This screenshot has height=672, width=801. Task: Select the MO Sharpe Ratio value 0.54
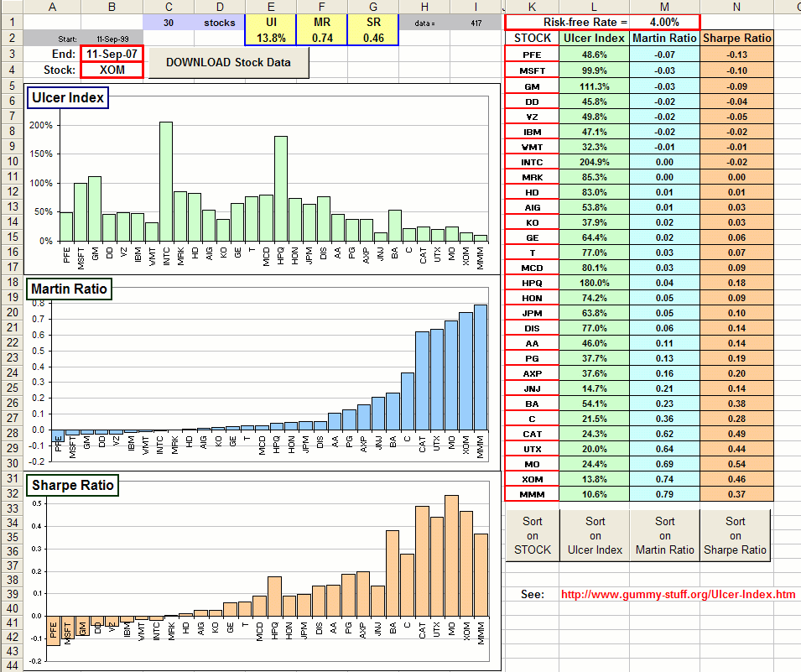coord(736,464)
